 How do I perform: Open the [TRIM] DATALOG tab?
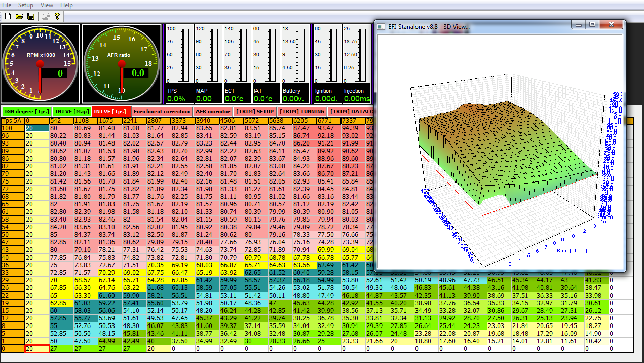tap(352, 111)
